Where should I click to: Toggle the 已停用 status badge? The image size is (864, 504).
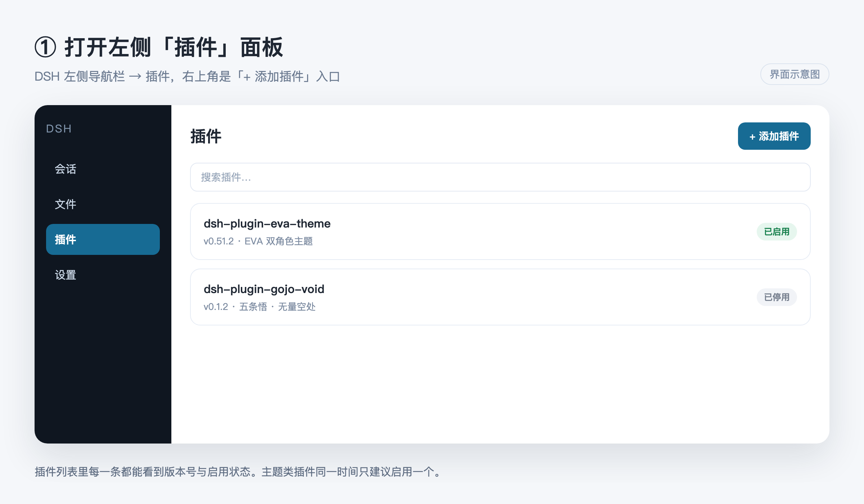click(x=777, y=297)
